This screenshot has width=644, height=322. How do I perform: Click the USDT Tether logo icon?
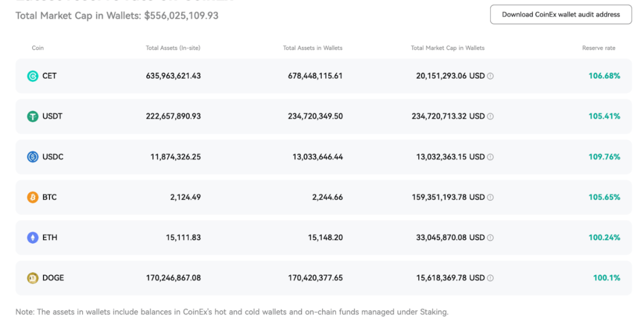tap(33, 116)
